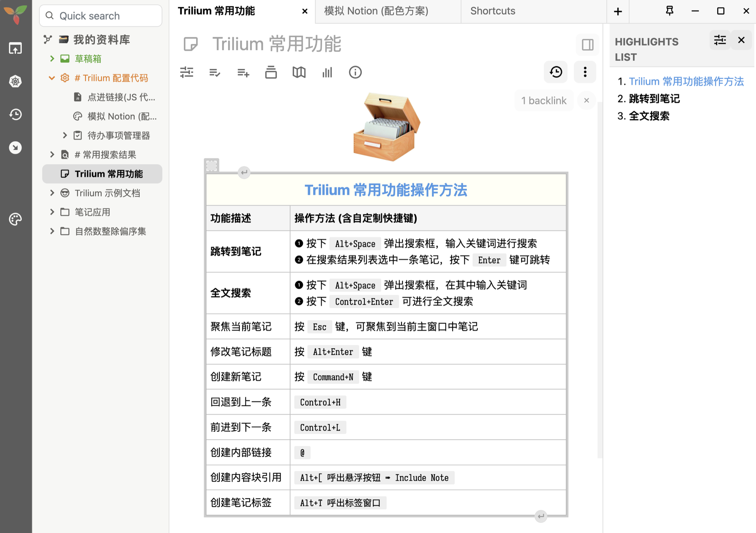Expand the 草稿箱 tree node
This screenshot has width=756, height=533.
[x=52, y=59]
